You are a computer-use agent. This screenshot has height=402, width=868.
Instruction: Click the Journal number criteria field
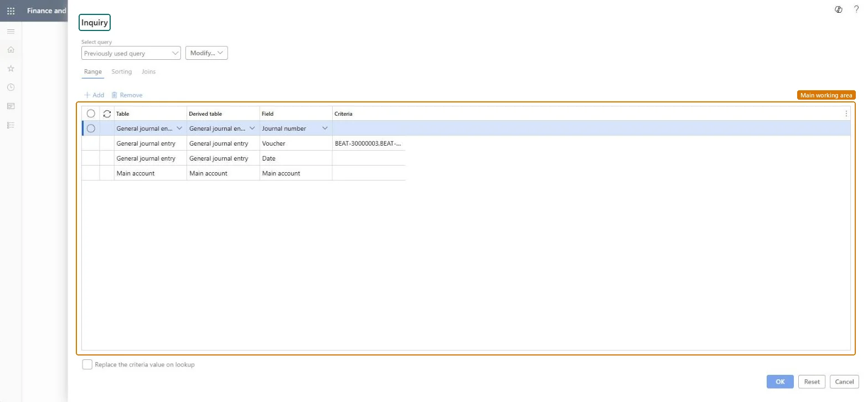pyautogui.click(x=591, y=128)
